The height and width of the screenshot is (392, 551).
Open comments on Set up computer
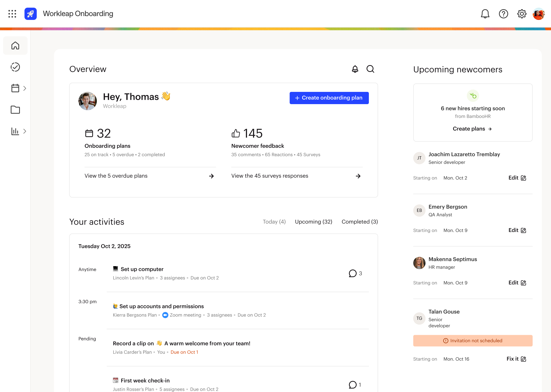click(x=355, y=273)
